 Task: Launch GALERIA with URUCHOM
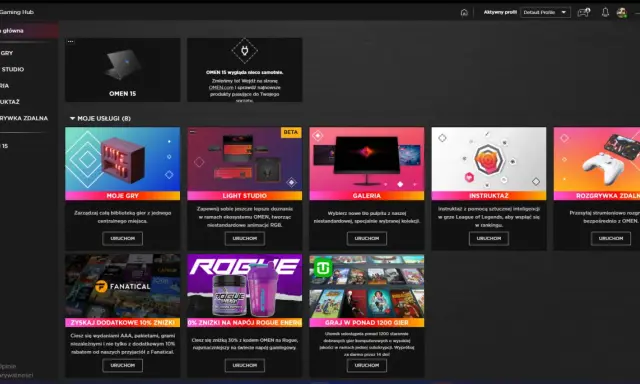(367, 238)
